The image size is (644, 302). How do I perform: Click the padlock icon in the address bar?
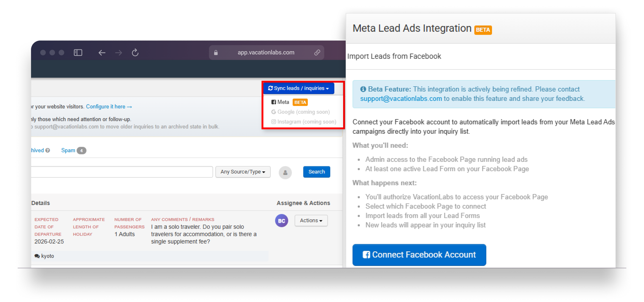pyautogui.click(x=216, y=52)
